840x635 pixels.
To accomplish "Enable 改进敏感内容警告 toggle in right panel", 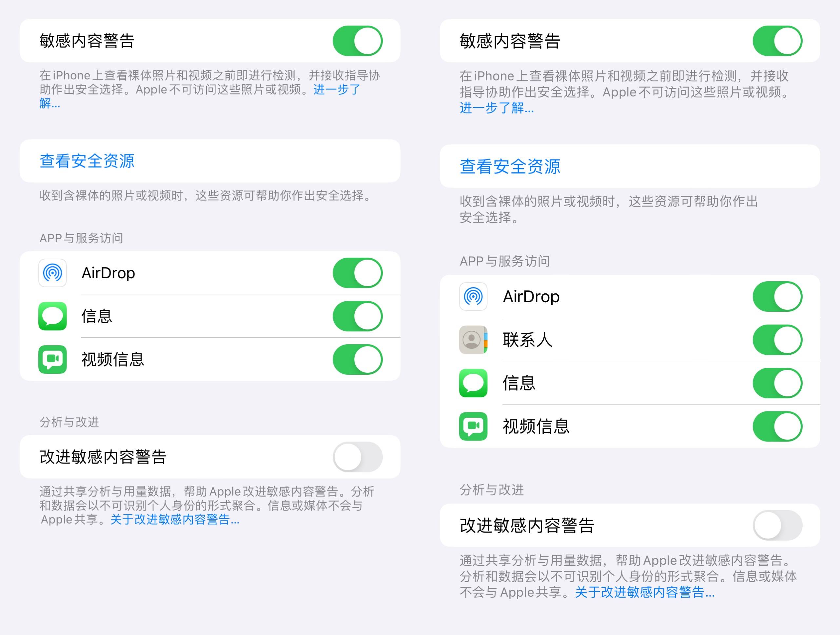I will [x=777, y=526].
